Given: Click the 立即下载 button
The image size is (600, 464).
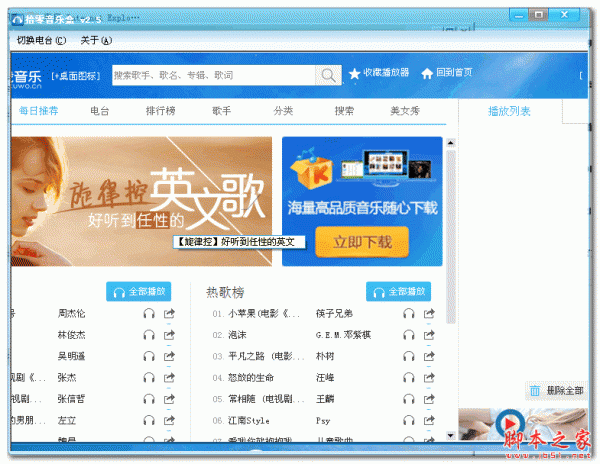Looking at the screenshot, I should click(x=362, y=242).
